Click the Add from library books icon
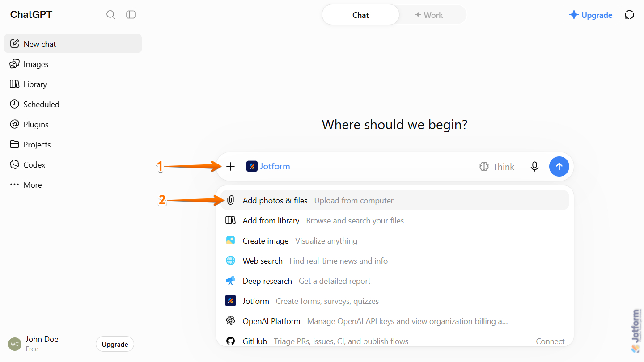The image size is (644, 362). tap(230, 220)
